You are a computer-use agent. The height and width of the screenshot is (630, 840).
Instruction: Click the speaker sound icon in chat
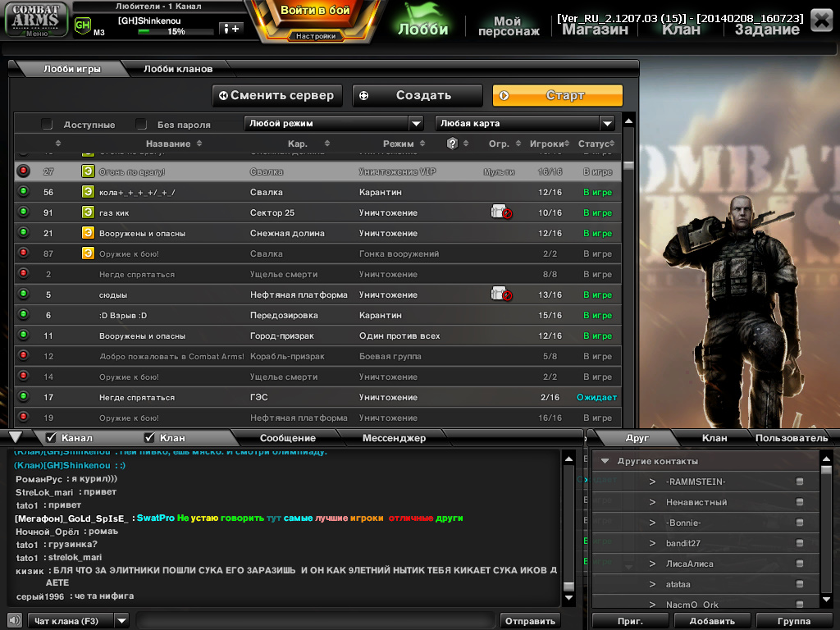pos(15,620)
